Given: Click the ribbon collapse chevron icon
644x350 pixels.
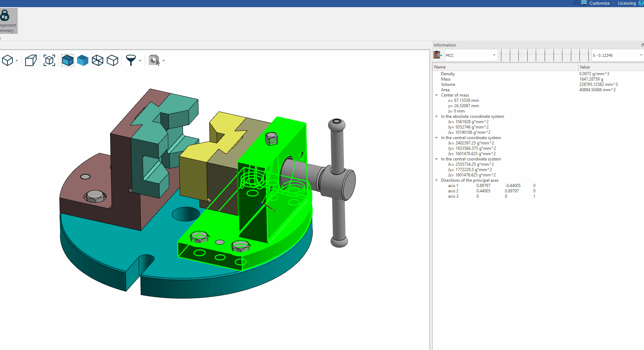Looking at the screenshot, I should [x=576, y=3].
